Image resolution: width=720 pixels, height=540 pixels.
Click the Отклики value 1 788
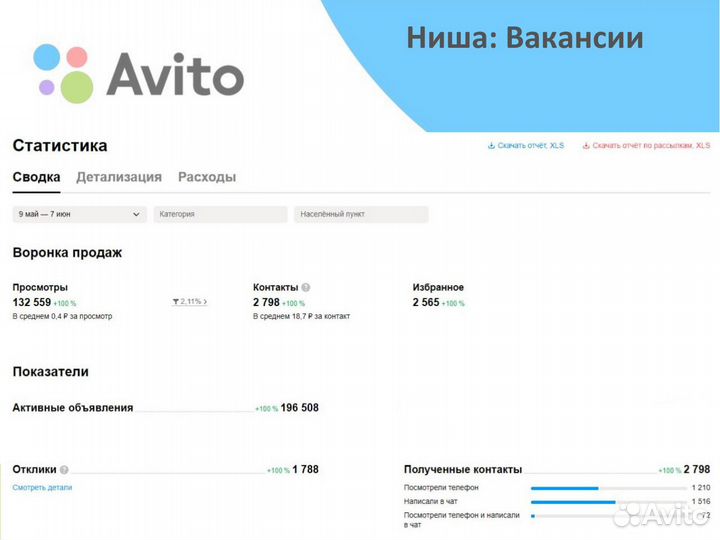(x=305, y=469)
